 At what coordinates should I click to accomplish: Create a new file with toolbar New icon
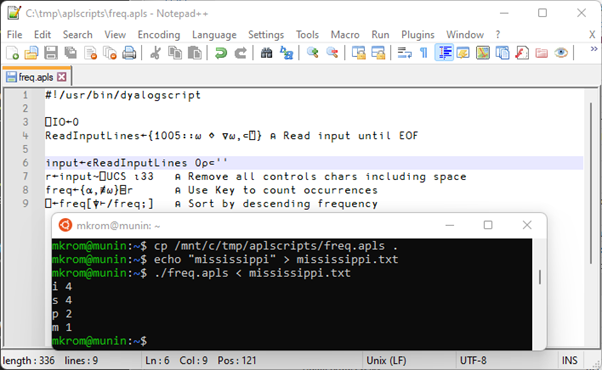click(x=13, y=53)
